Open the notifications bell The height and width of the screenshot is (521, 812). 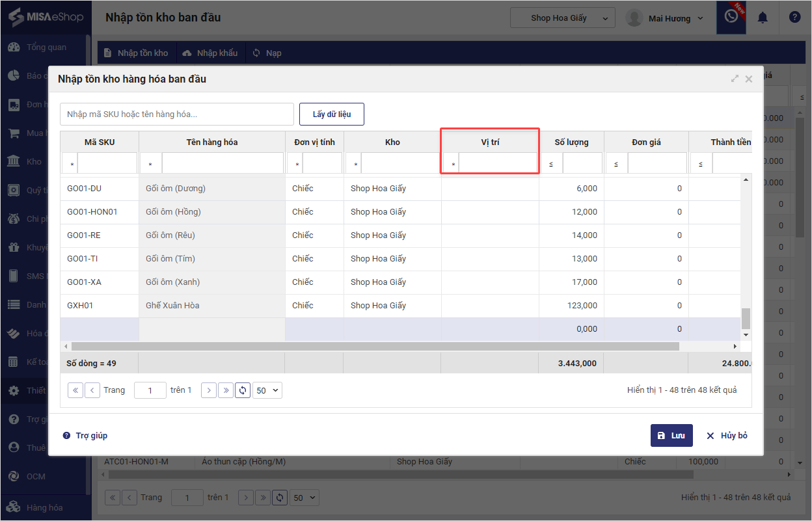763,18
